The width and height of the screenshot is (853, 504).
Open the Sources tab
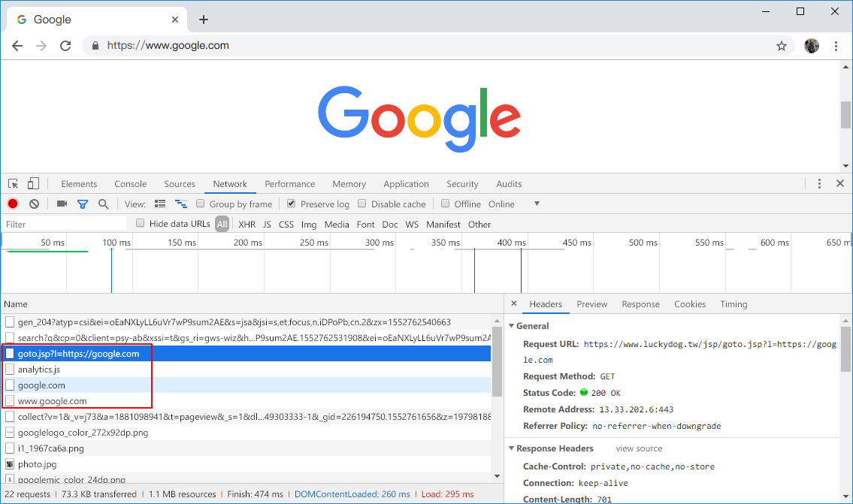tap(180, 184)
